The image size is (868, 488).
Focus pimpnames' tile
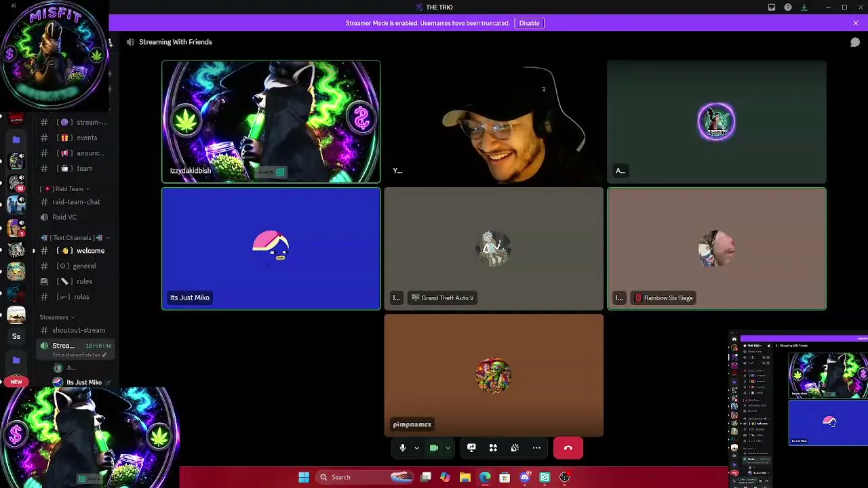[494, 375]
